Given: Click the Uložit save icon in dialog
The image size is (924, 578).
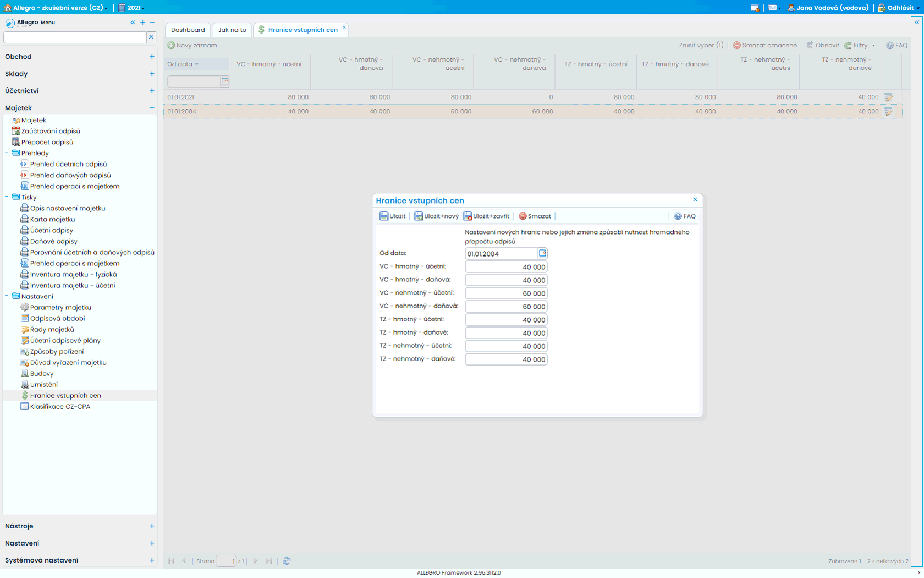Looking at the screenshot, I should [x=384, y=216].
